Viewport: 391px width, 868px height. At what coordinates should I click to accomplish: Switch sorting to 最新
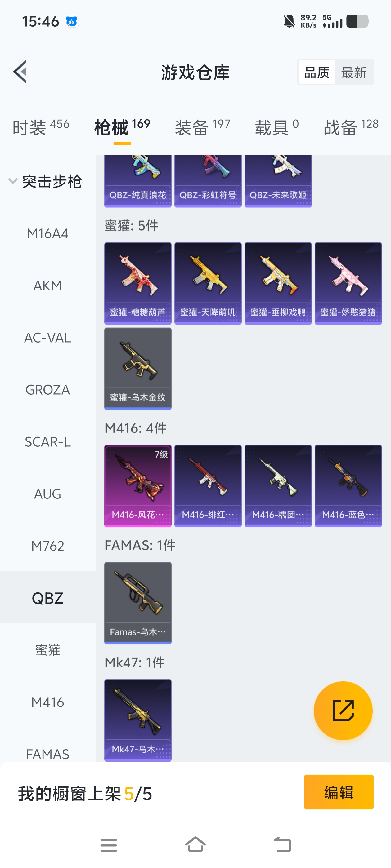353,72
